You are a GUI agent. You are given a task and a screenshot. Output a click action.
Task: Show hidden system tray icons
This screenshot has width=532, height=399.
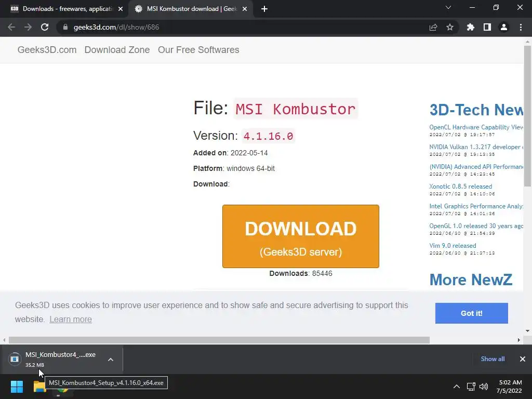pyautogui.click(x=457, y=387)
